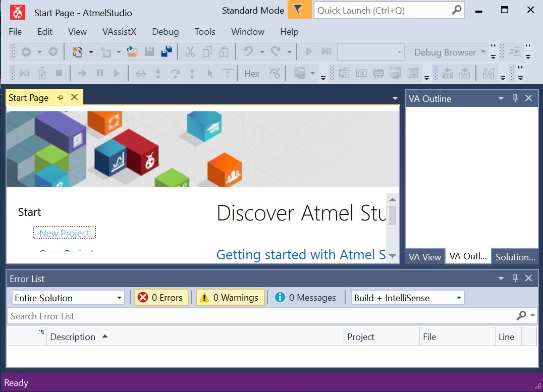The image size is (543, 392).
Task: Open the Debug menu
Action: click(x=166, y=32)
